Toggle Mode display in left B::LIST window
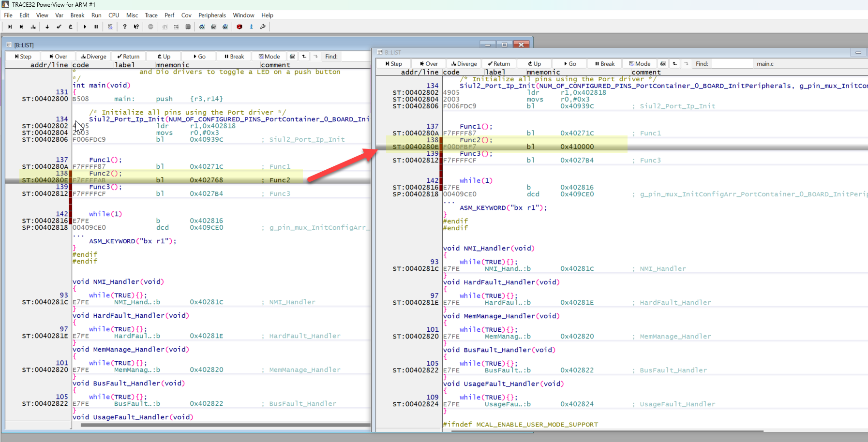Screen dimensions: 868x442 pos(269,56)
